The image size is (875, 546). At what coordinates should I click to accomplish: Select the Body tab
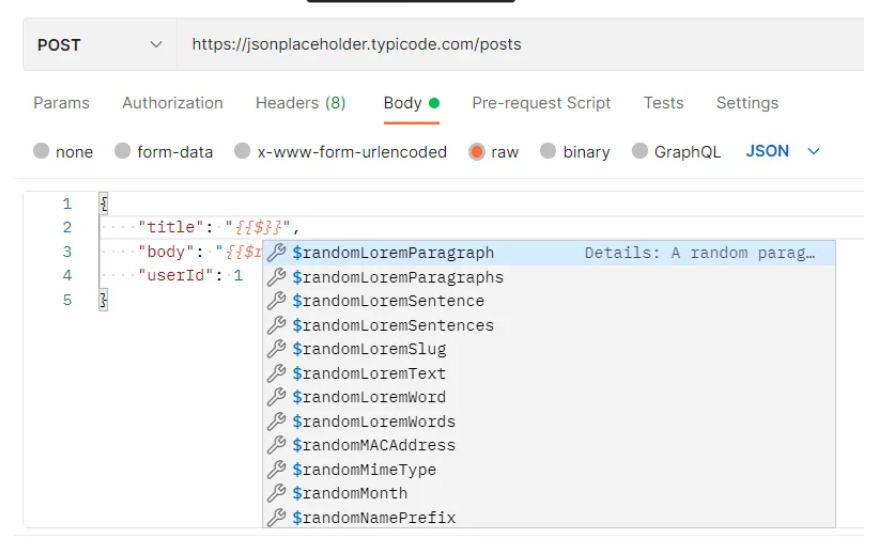(x=411, y=103)
